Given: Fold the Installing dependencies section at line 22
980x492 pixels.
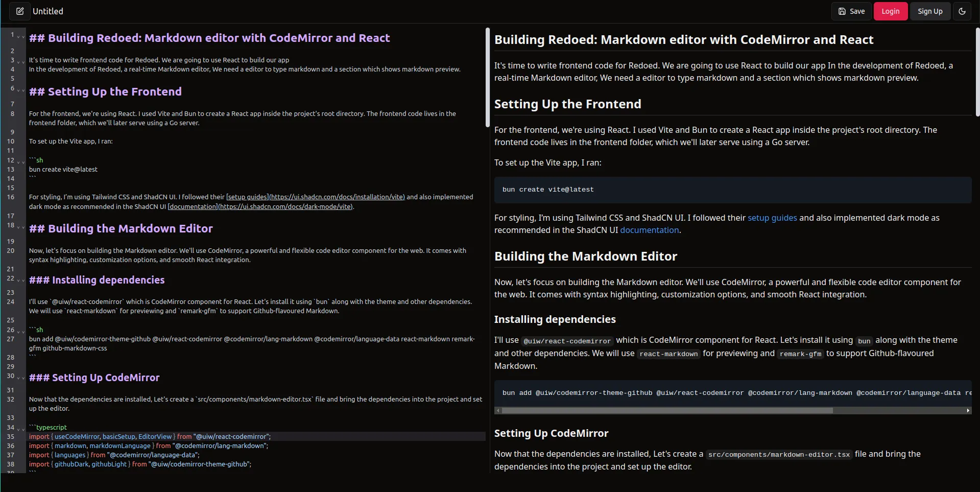Looking at the screenshot, I should pos(21,280).
